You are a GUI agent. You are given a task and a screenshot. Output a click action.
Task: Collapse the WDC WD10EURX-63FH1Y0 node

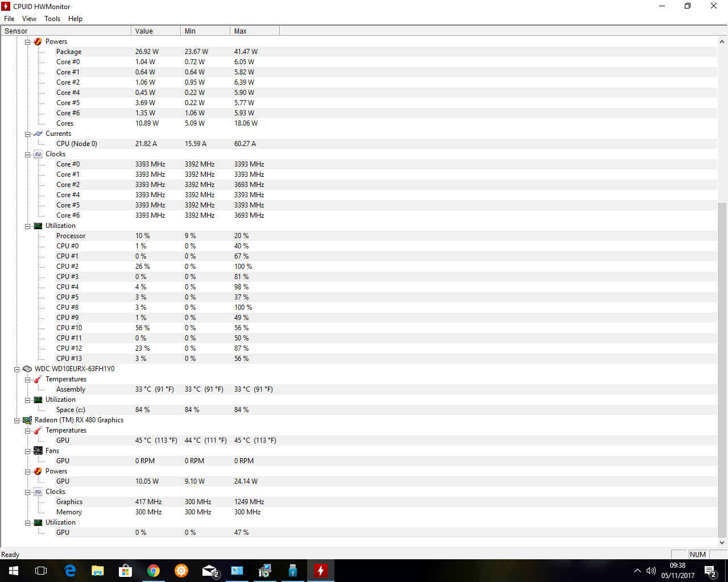coord(17,369)
